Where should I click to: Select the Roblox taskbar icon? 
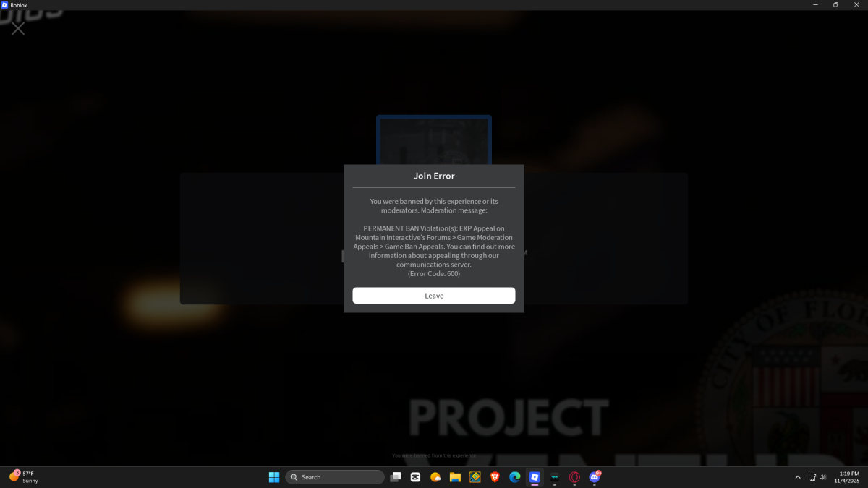pos(535,477)
